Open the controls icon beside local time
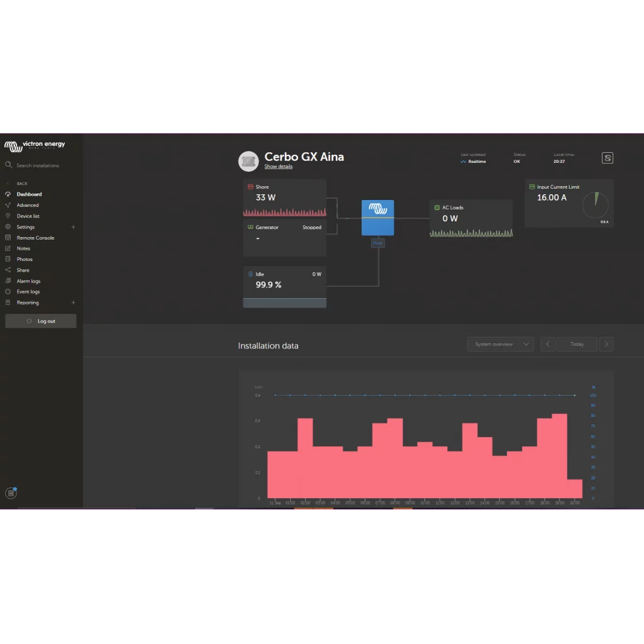The width and height of the screenshot is (644, 644). tap(607, 158)
